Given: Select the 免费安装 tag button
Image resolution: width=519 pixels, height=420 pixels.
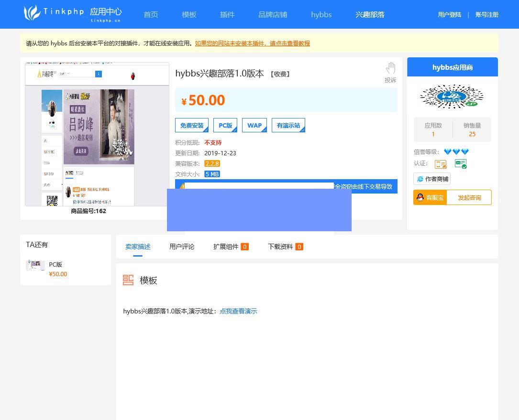Looking at the screenshot, I should click(x=192, y=125).
